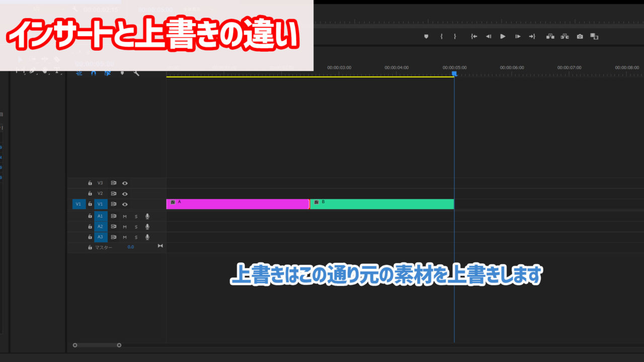Toggle sync lock on V2 track
The width and height of the screenshot is (644, 362).
coord(114,194)
